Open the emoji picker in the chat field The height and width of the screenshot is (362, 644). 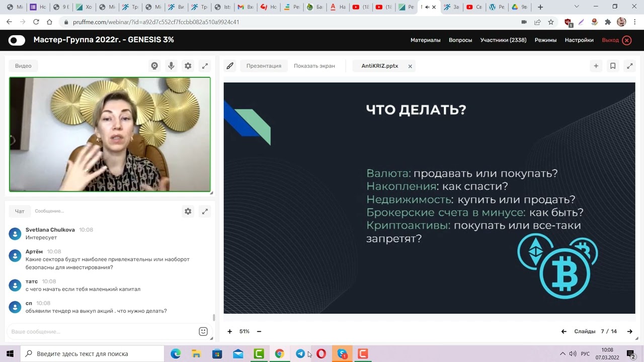[x=203, y=331]
